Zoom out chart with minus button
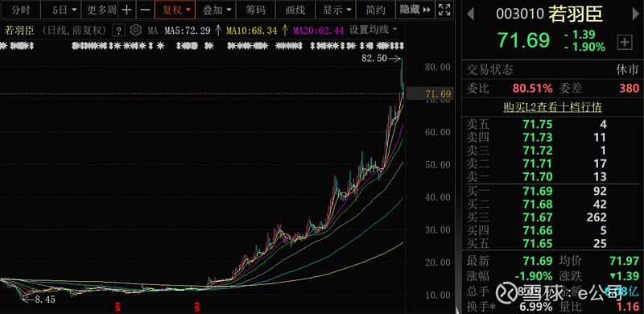Image resolution: width=644 pixels, height=314 pixels. [x=145, y=10]
